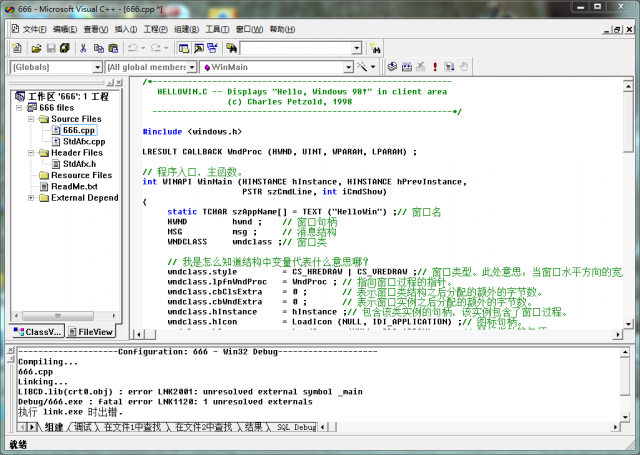
Task: Expand the External Dependencies folder
Action: 31,197
